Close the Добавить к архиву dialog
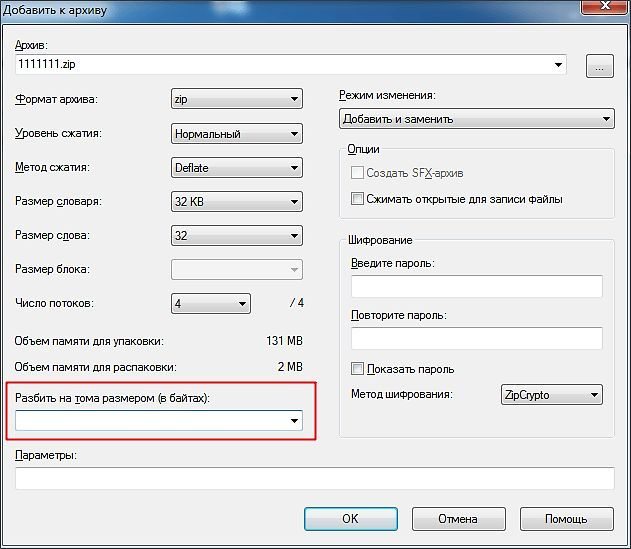 605,6
